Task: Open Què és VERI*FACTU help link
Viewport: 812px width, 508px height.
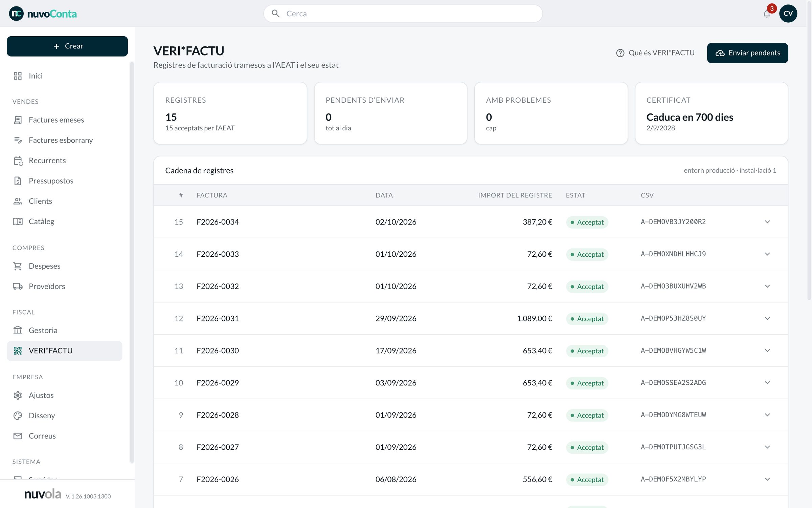Action: 655,53
